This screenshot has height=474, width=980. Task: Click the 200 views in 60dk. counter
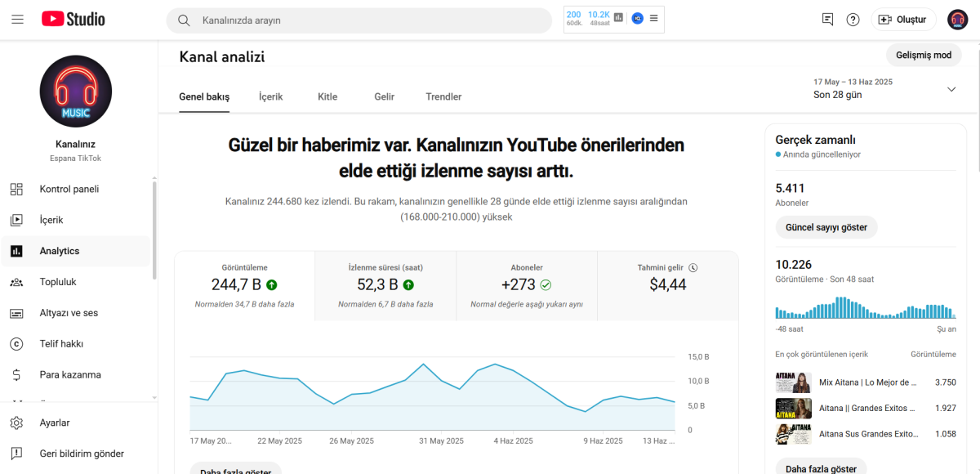(574, 18)
